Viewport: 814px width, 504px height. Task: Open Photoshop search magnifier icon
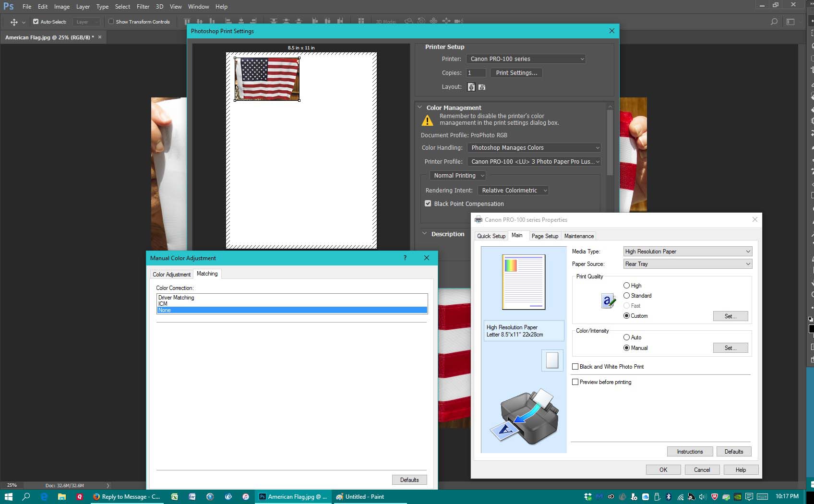774,22
